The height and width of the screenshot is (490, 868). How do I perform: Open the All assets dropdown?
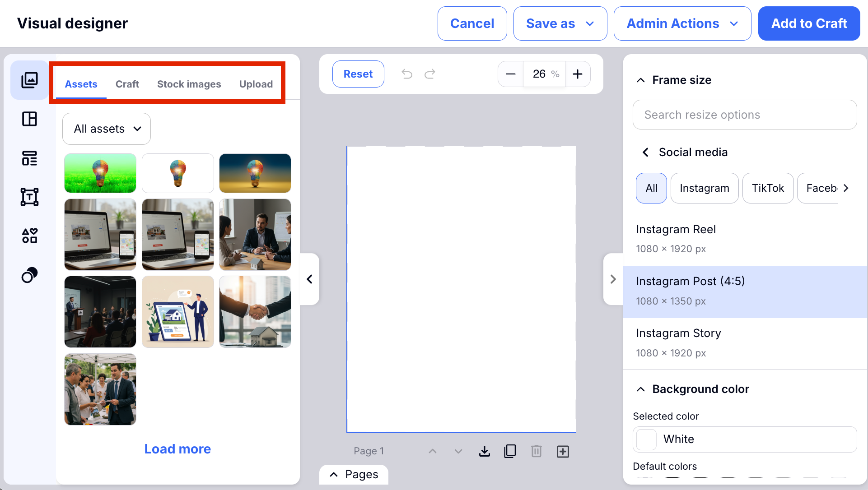pyautogui.click(x=107, y=129)
